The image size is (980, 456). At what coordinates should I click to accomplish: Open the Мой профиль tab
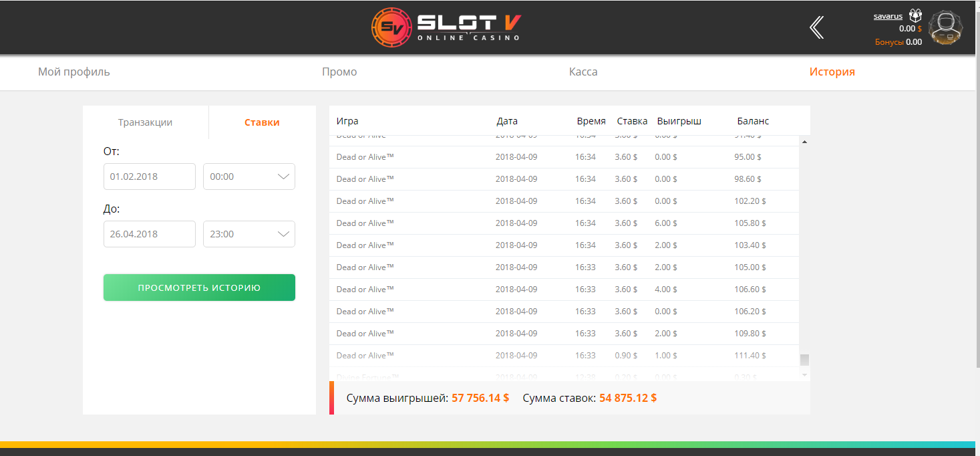73,72
